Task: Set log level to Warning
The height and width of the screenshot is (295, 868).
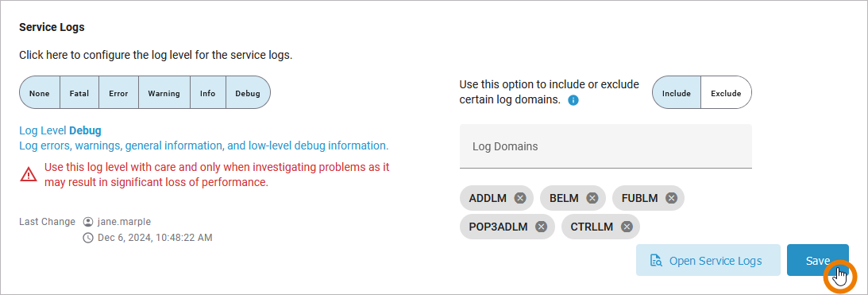Action: 164,92
